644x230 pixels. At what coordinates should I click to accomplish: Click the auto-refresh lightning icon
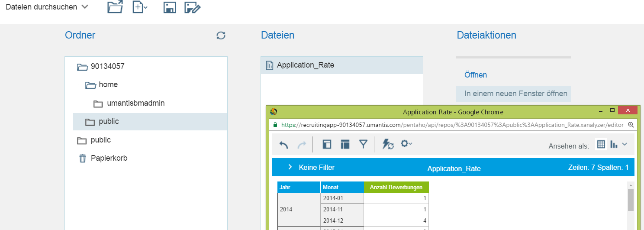click(387, 145)
